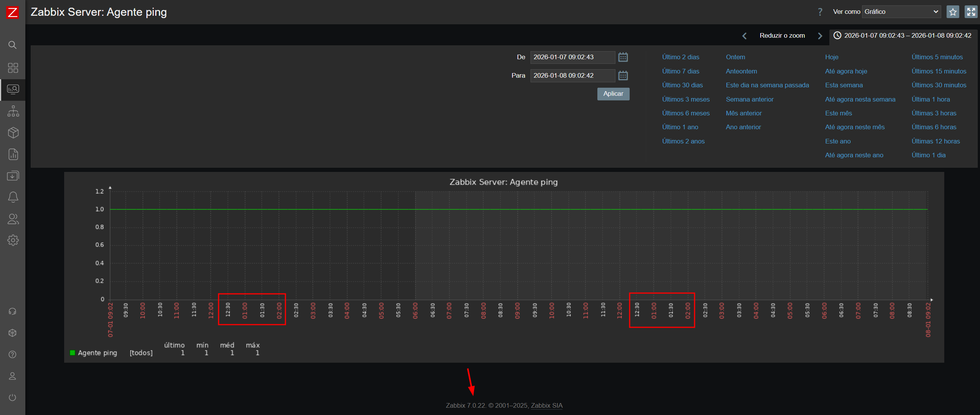Screen dimensions: 980x415
Task: Open calendar picker for De field
Action: tap(623, 57)
